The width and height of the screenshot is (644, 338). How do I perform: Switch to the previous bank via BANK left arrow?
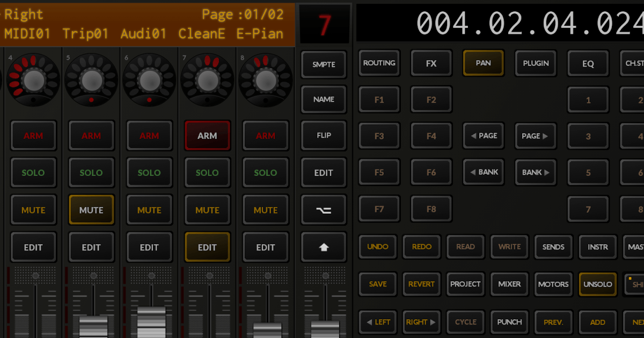point(483,172)
